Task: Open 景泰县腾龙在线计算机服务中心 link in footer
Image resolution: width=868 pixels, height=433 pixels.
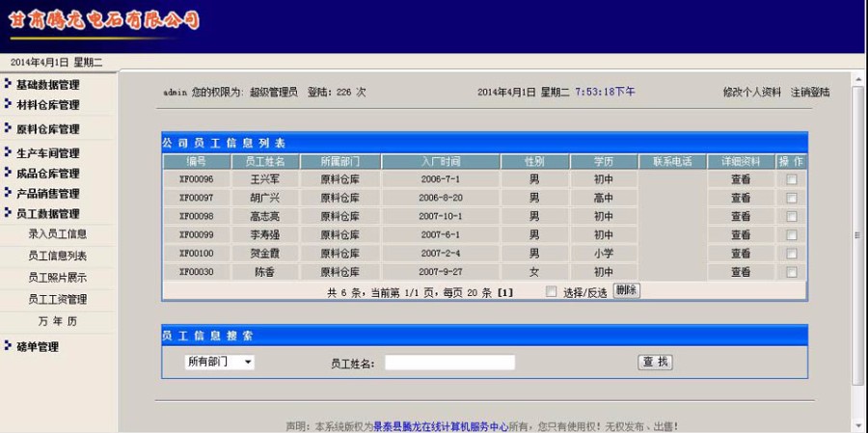Action: click(x=441, y=426)
